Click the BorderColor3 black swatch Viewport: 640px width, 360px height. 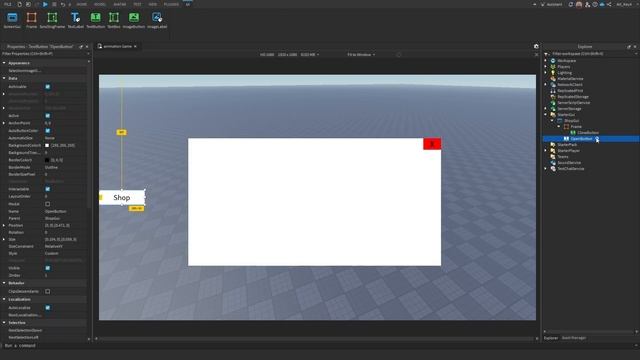47,160
